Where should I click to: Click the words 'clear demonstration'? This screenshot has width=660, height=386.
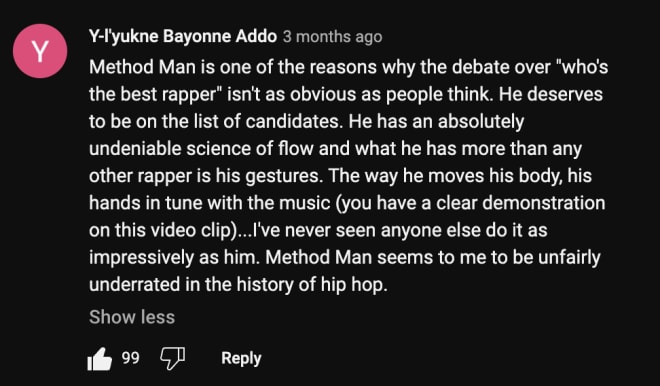pyautogui.click(x=521, y=203)
